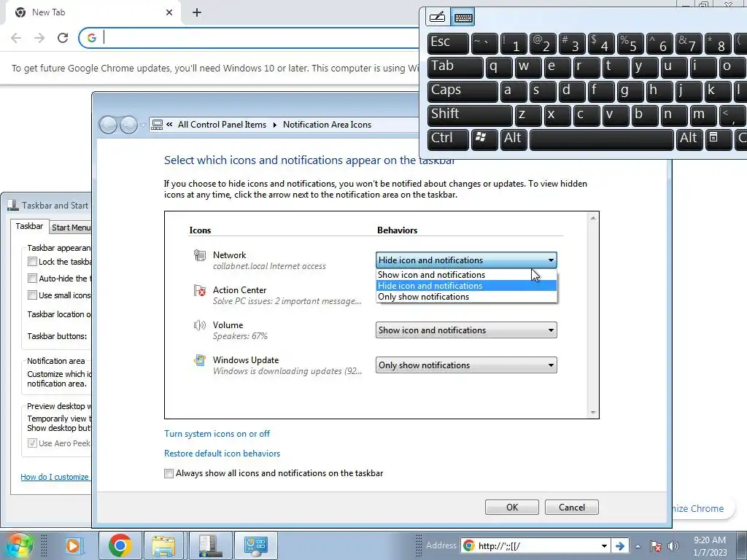Click the server computer taskbar icon
The height and width of the screenshot is (560, 747).
point(209,545)
